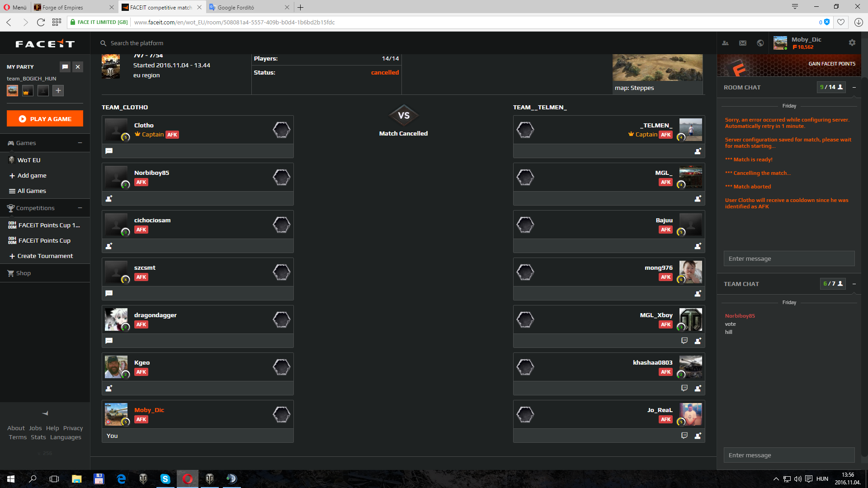This screenshot has height=488, width=868.
Task: Open player name Kgeo
Action: click(142, 362)
